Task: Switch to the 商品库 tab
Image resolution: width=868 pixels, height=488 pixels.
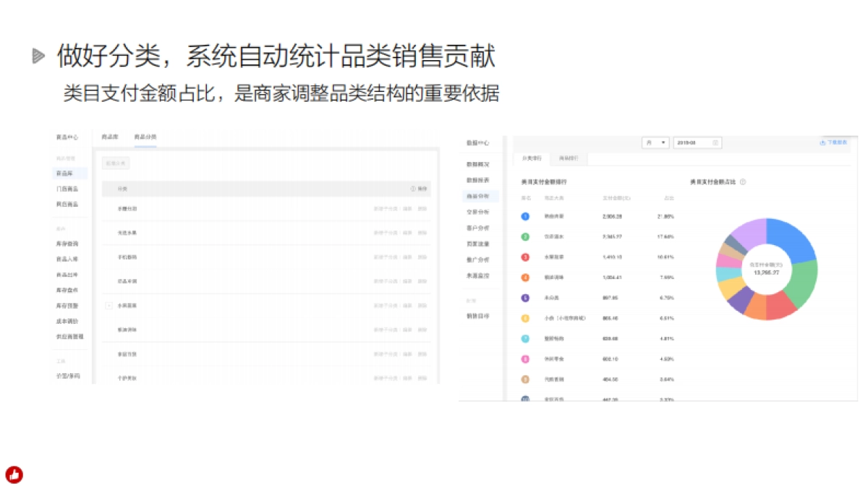Action: [x=110, y=137]
